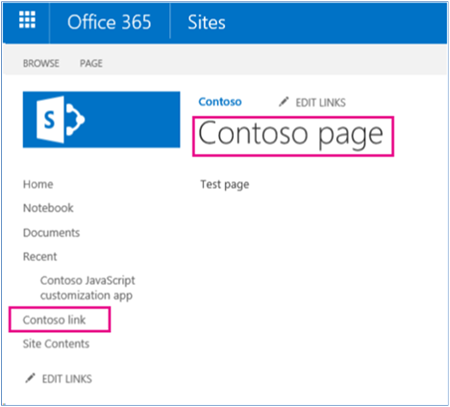450x407 pixels.
Task: Click EDIT LINKS below the quick launch
Action: (x=67, y=379)
